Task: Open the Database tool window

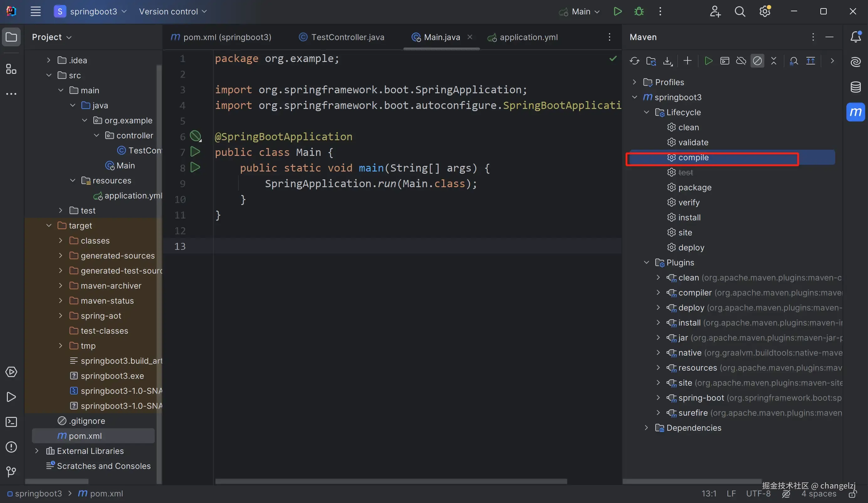Action: pyautogui.click(x=855, y=87)
